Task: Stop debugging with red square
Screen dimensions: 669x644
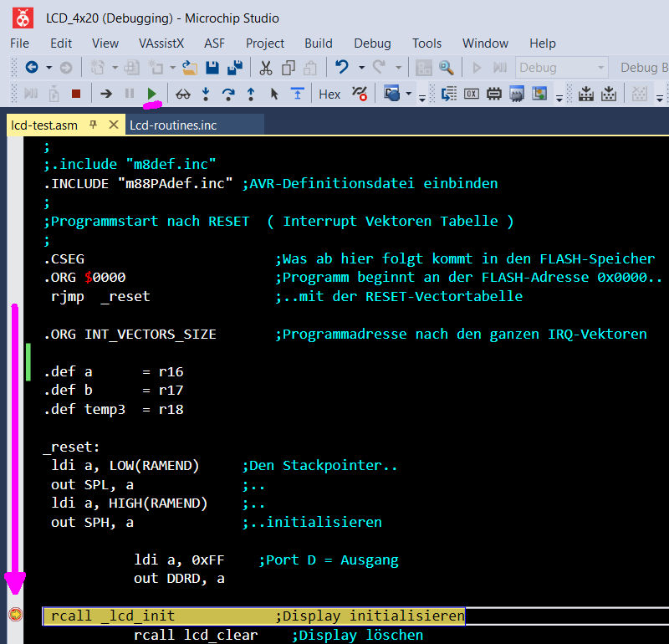Action: coord(76,94)
